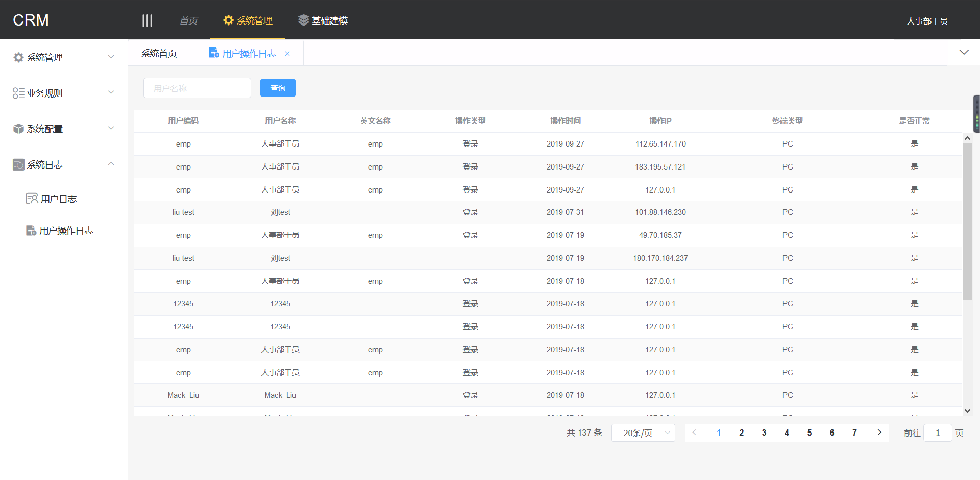Click the 查询 search button
The image size is (980, 480).
278,88
